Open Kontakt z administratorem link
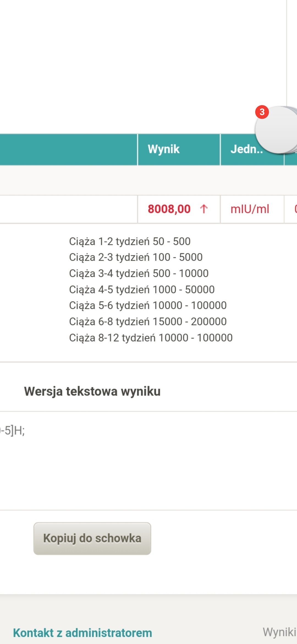The image size is (297, 644). pyautogui.click(x=82, y=633)
